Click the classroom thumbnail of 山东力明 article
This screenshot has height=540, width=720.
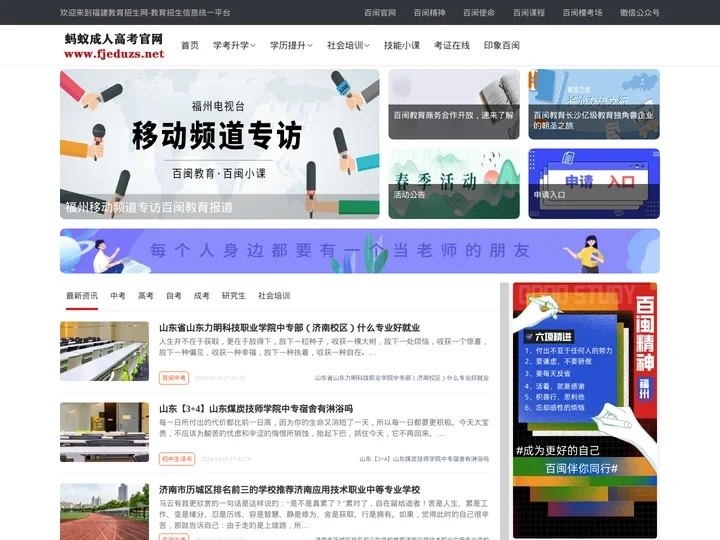point(104,351)
